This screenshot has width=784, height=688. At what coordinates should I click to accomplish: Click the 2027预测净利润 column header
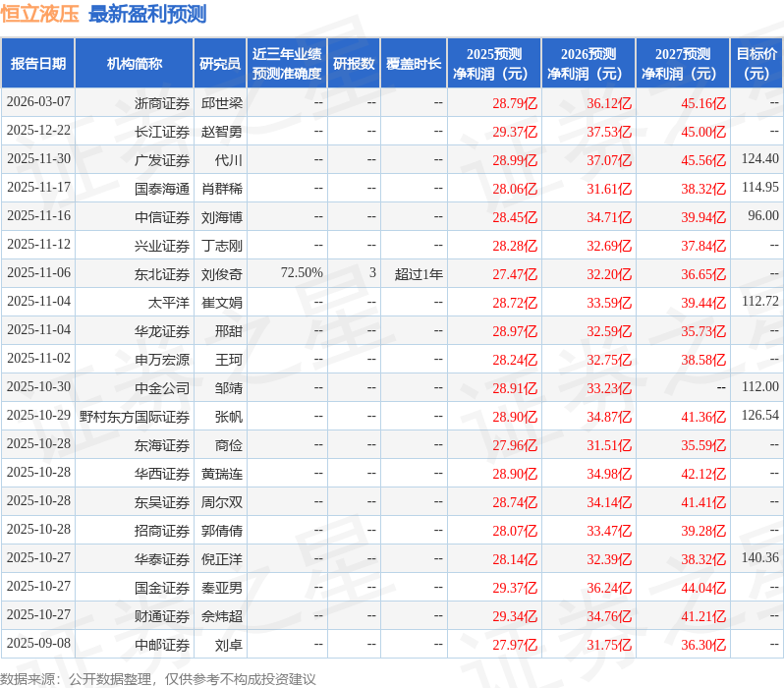click(x=683, y=64)
